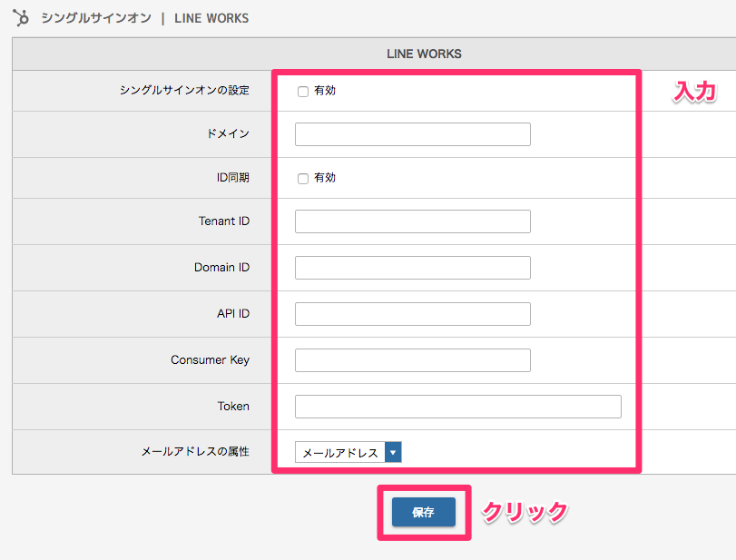Click the ドメイン label
736x560 pixels.
(228, 133)
